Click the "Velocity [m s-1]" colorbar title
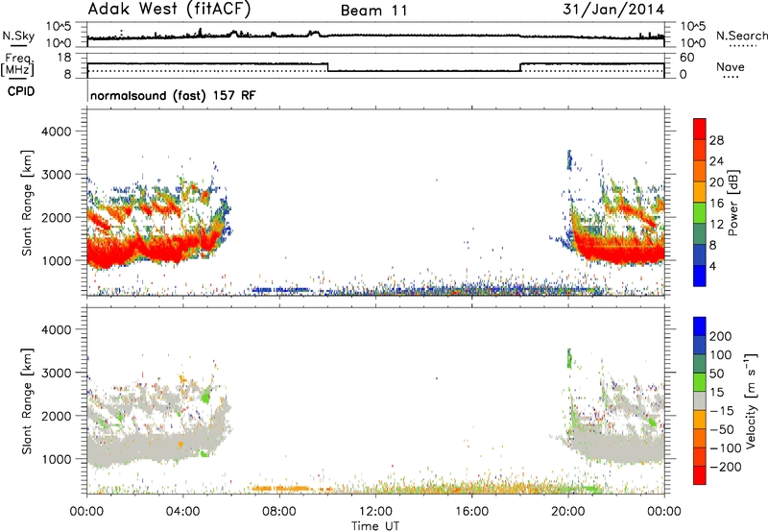Screen dimensions: 768x532 tap(751, 401)
